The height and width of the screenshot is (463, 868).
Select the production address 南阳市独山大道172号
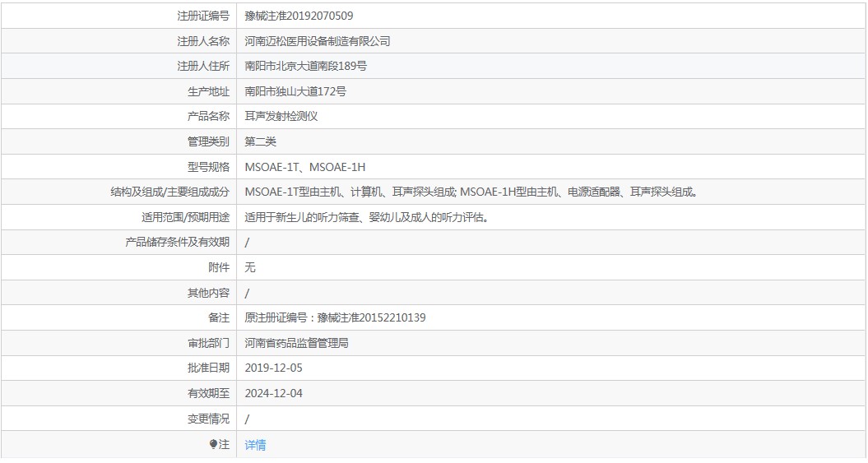click(x=295, y=92)
